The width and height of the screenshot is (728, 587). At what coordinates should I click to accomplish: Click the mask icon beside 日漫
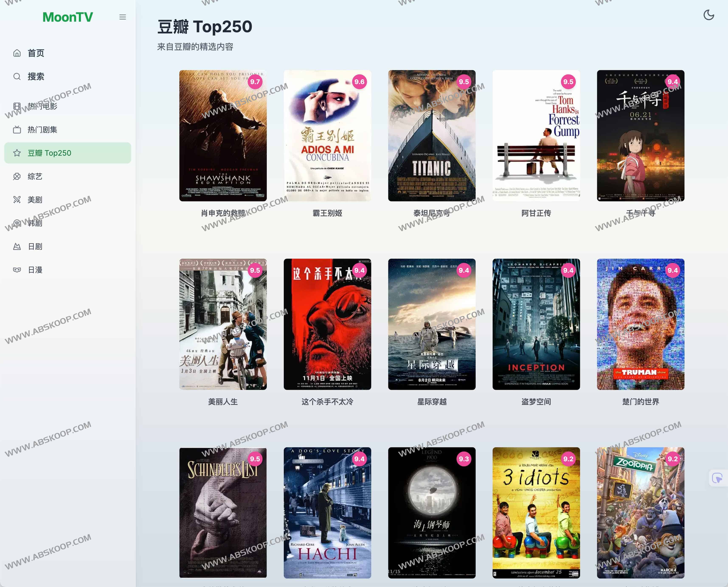click(x=17, y=270)
